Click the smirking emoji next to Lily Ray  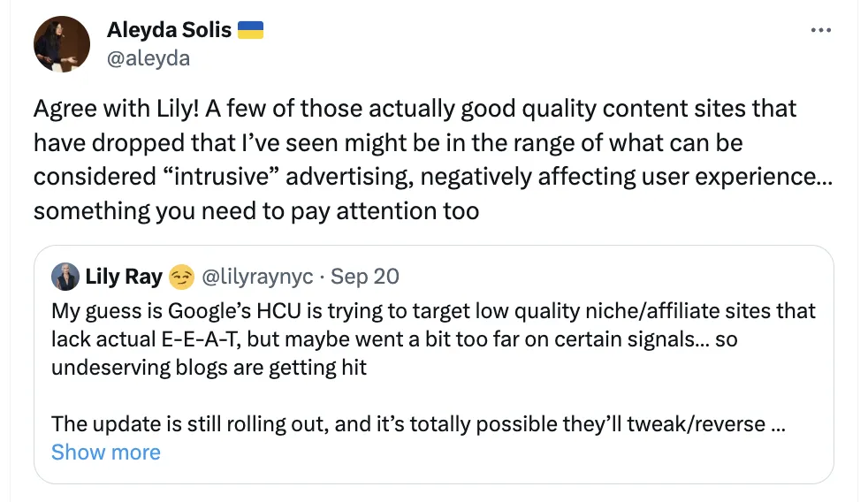coord(181,277)
